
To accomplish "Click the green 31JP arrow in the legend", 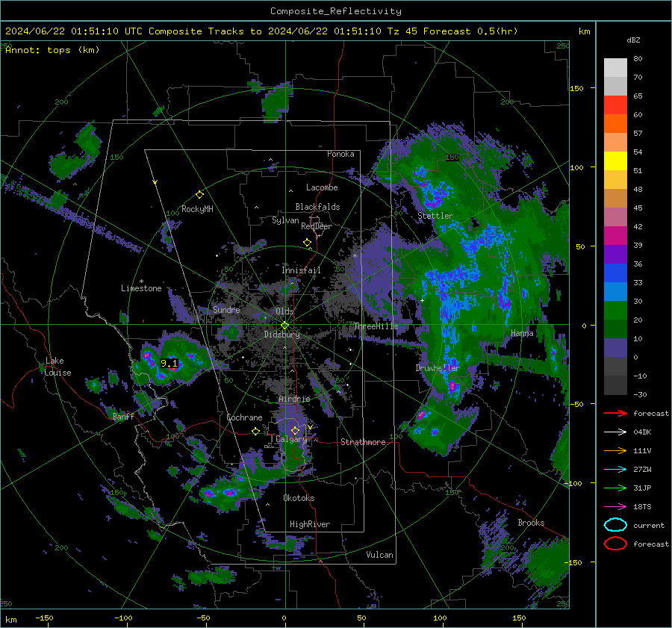I will [x=615, y=488].
